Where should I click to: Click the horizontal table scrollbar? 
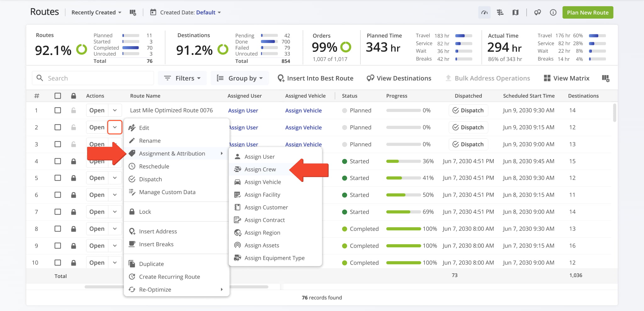pyautogui.click(x=176, y=287)
